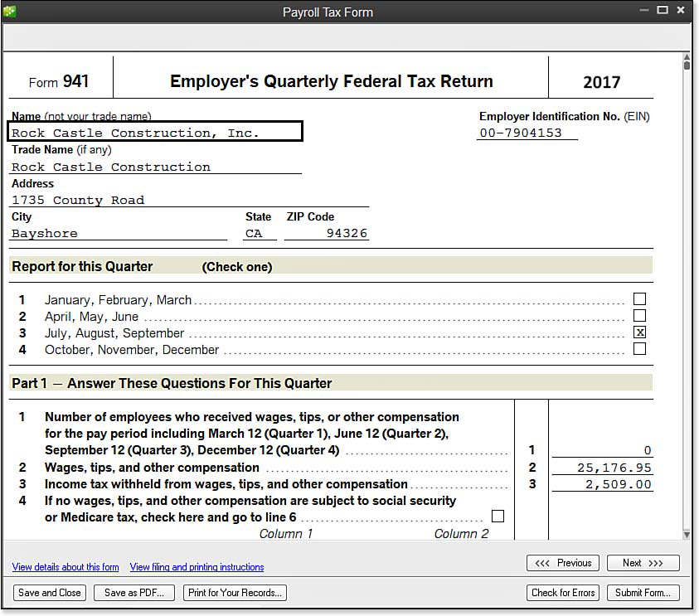Run Check for Errors
The image size is (699, 616).
563,593
